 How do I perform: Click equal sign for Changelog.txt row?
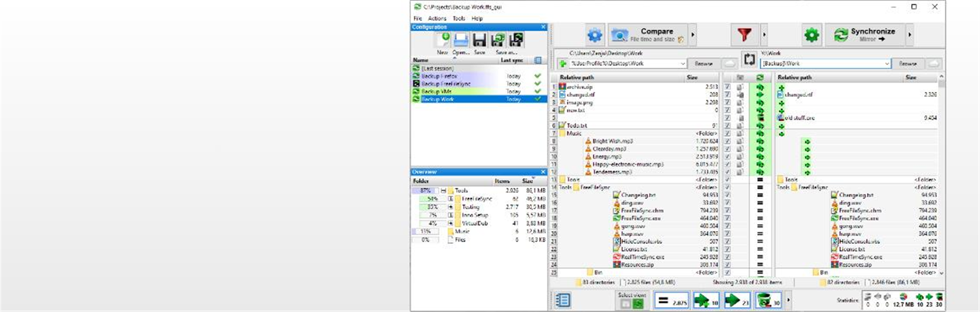tap(760, 195)
